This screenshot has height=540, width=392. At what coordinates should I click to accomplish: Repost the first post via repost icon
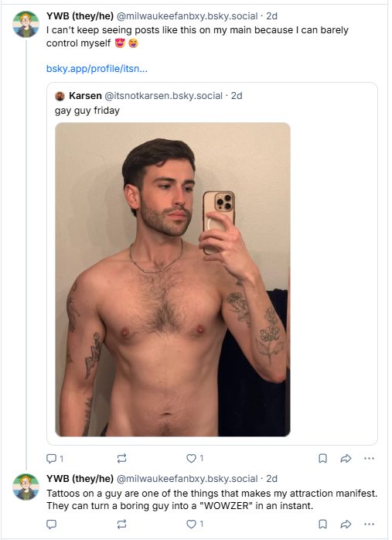[121, 458]
